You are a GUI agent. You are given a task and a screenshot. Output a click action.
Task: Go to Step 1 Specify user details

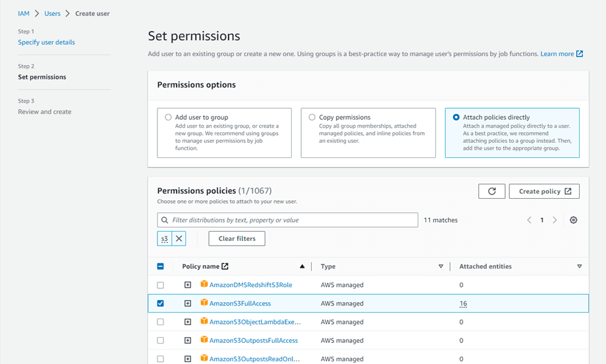coord(46,42)
